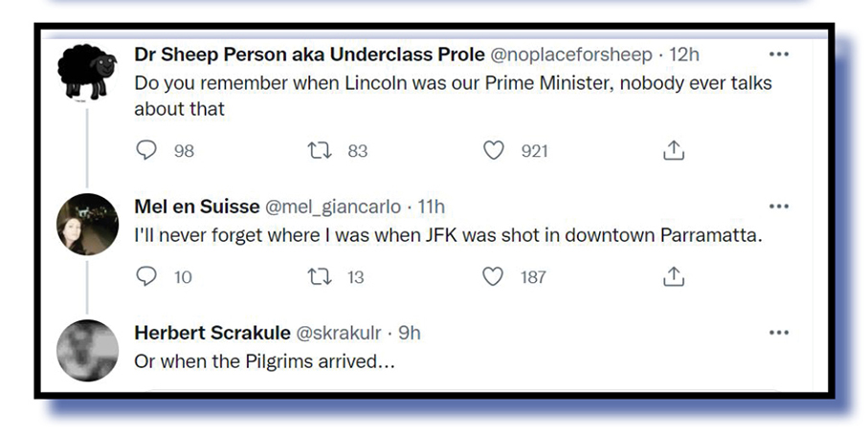Reply to Dr Sheep Person's Lincoln tweet
The image size is (868, 435).
pos(146,151)
